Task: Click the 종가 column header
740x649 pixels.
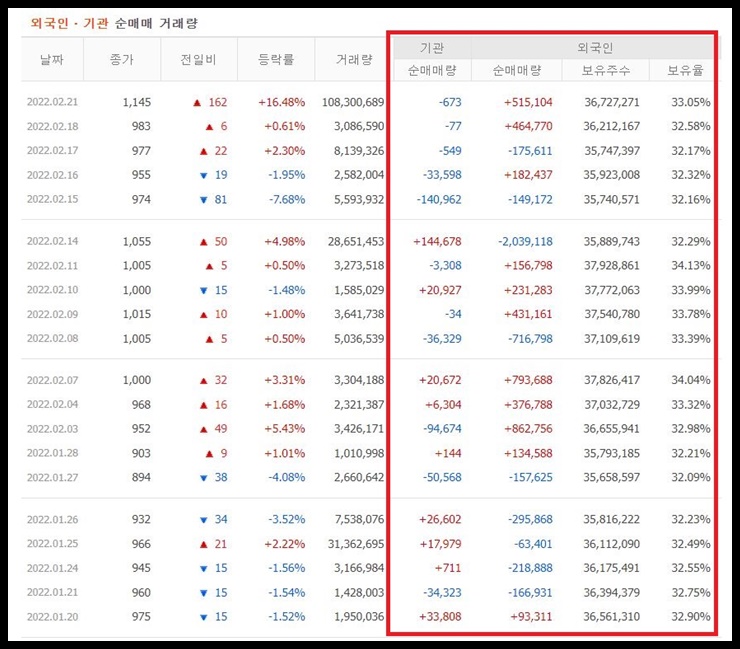Action: 122,59
